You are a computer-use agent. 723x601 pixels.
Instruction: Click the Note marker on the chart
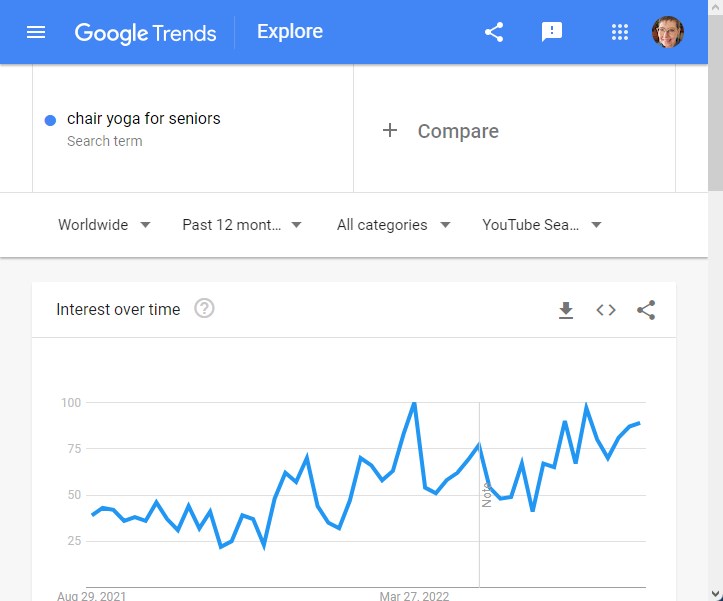(486, 495)
